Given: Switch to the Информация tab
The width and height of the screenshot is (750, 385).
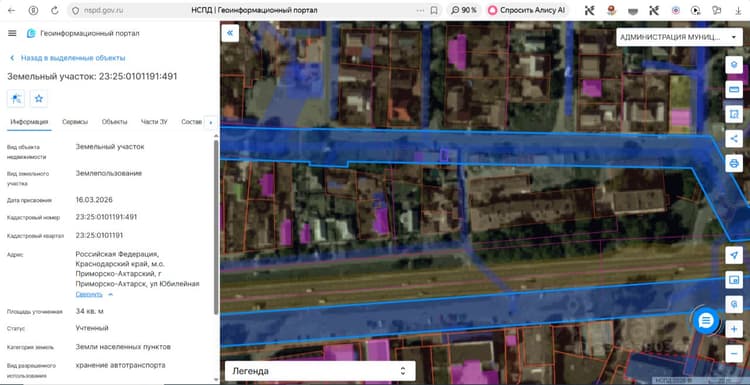Looking at the screenshot, I should pyautogui.click(x=29, y=122).
